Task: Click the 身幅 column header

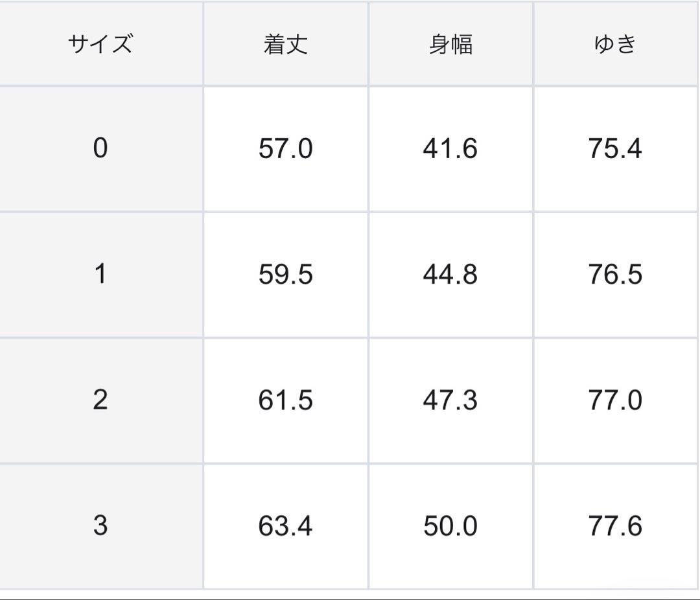Action: 450,44
